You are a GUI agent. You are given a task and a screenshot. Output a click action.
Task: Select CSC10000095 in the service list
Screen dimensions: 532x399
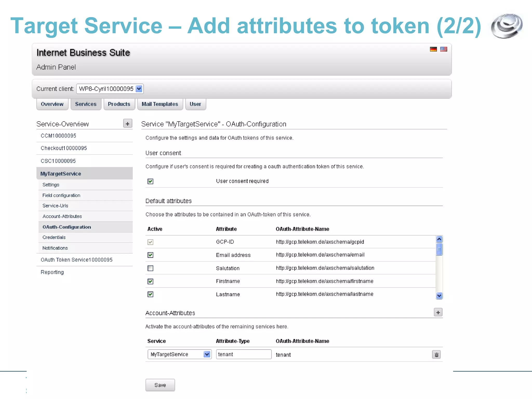pyautogui.click(x=84, y=161)
